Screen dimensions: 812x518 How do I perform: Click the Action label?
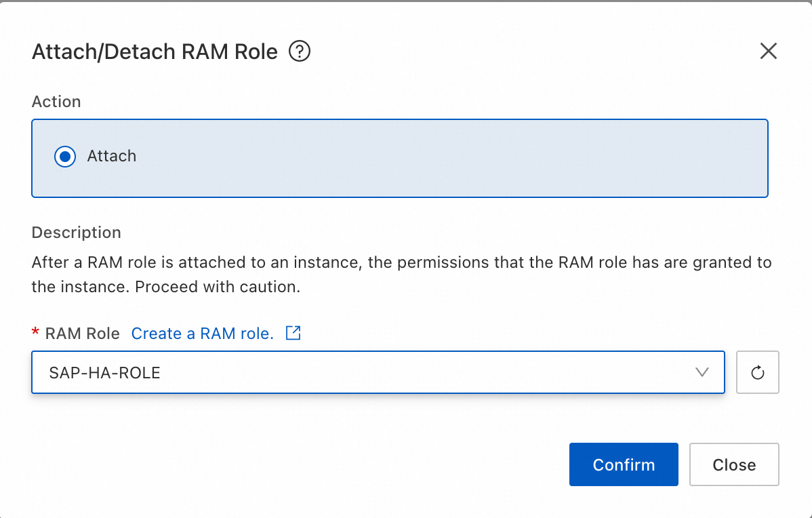point(56,102)
